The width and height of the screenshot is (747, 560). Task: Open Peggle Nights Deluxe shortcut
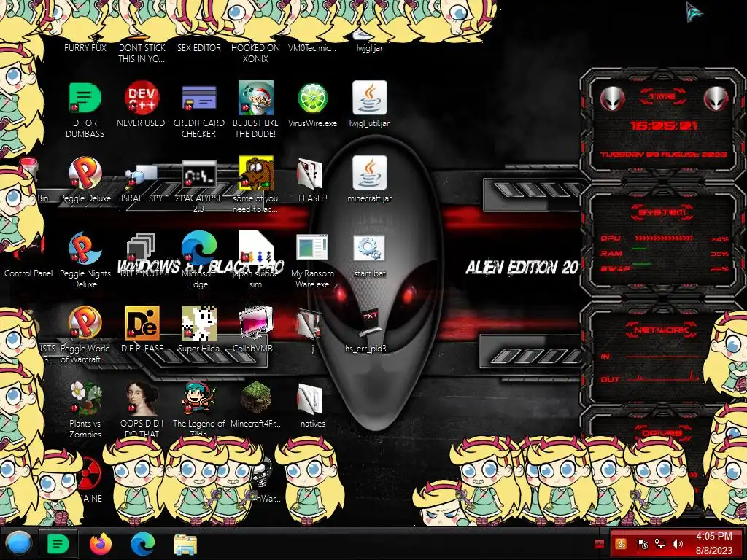pyautogui.click(x=85, y=248)
